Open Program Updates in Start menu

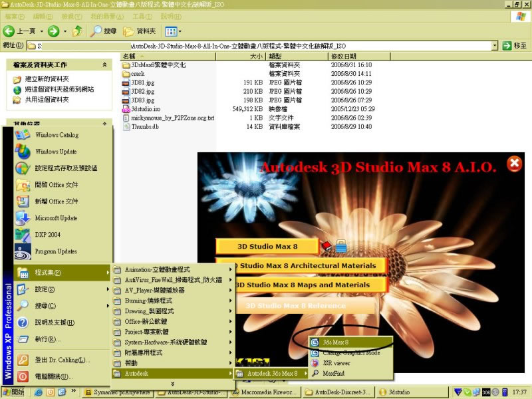click(63, 251)
